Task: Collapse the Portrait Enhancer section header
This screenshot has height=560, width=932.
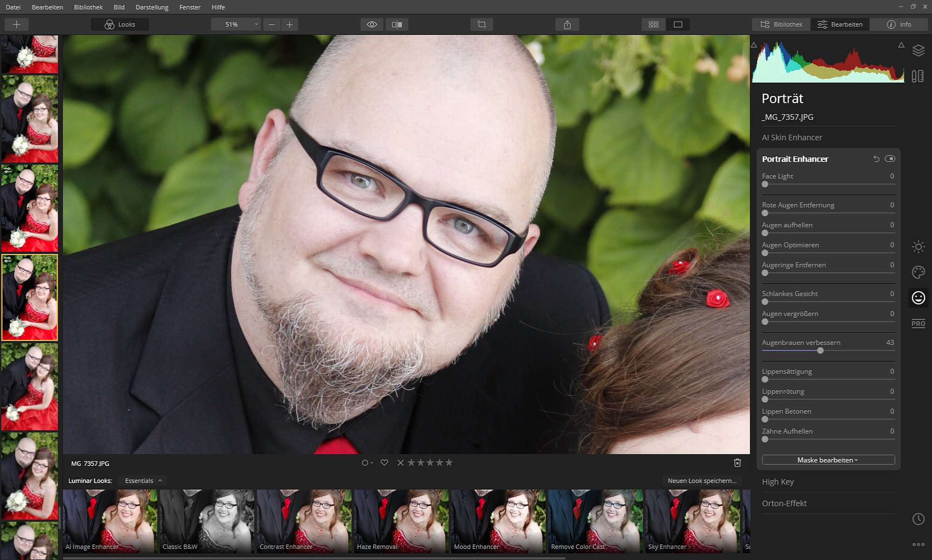Action: pyautogui.click(x=795, y=159)
